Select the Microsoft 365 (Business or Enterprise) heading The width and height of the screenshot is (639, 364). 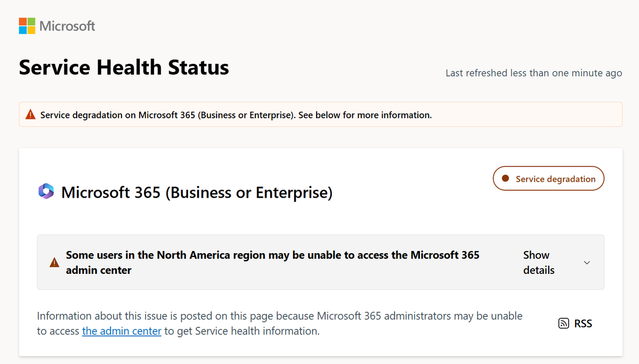click(x=197, y=192)
